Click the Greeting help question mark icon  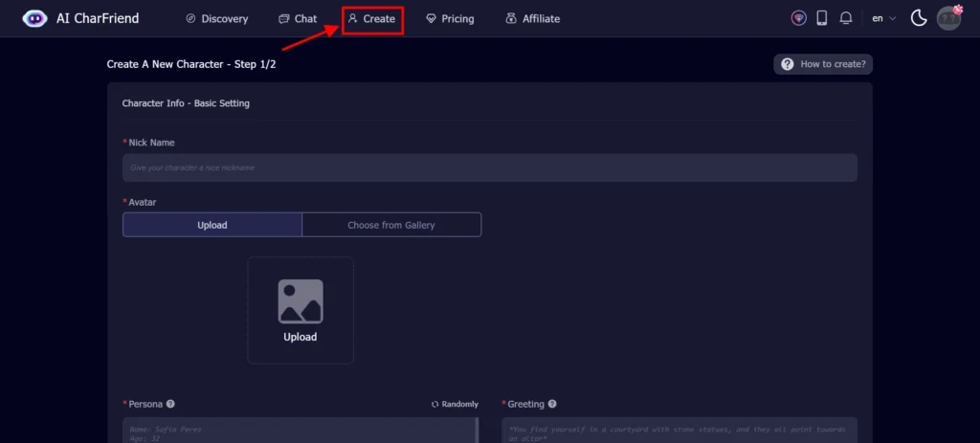pos(552,404)
